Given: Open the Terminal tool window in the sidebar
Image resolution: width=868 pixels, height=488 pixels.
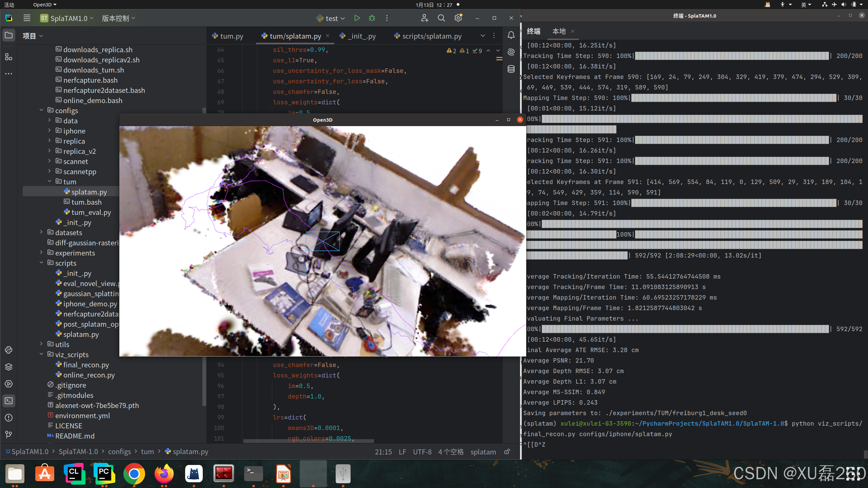Looking at the screenshot, I should coord(8,401).
